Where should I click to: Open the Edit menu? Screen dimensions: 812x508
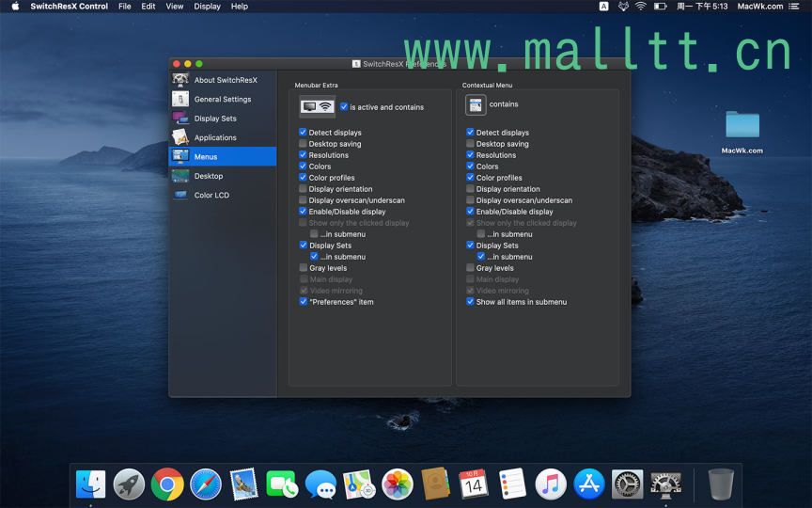148,7
